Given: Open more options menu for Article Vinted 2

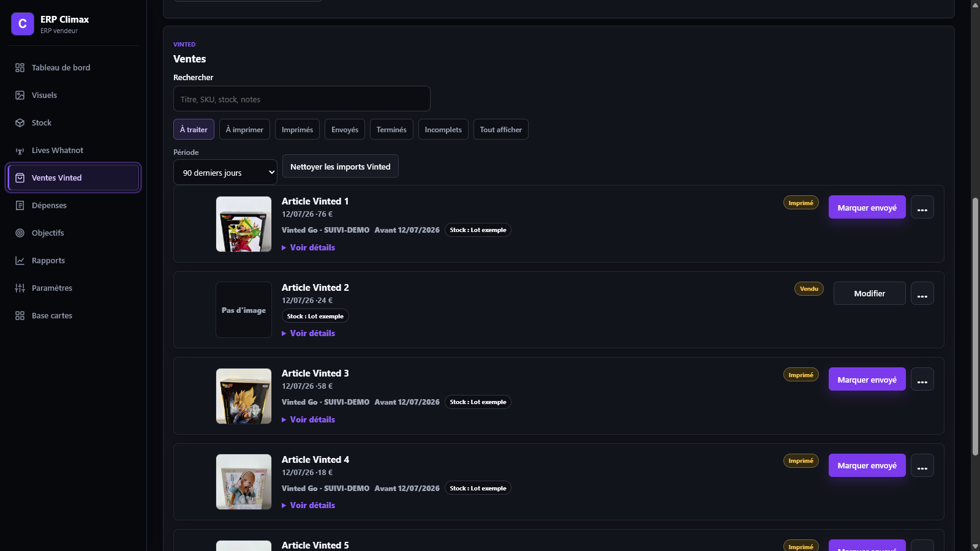Looking at the screenshot, I should tap(922, 293).
